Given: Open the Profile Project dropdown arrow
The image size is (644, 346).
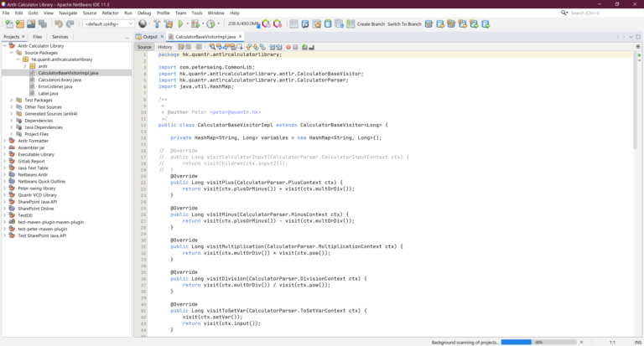Looking at the screenshot, I should click(219, 23).
